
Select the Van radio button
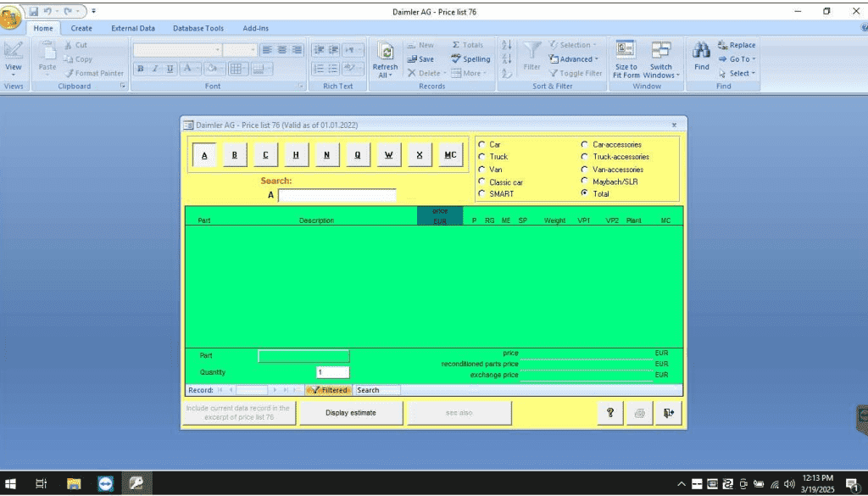tap(481, 170)
